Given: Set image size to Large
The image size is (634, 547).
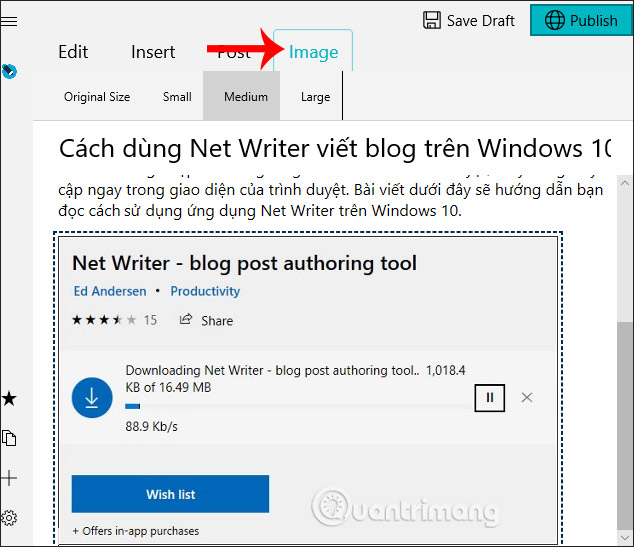Looking at the screenshot, I should coord(315,97).
